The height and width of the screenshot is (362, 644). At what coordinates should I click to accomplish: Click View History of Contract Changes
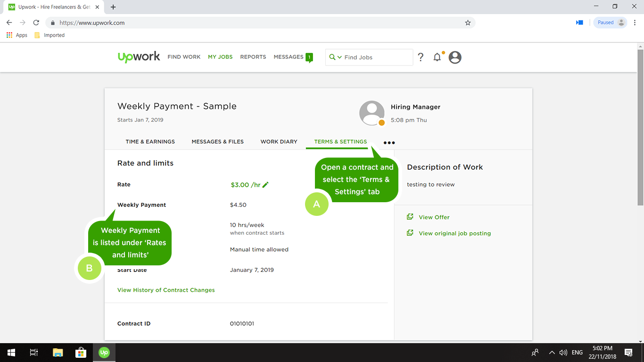pos(166,290)
